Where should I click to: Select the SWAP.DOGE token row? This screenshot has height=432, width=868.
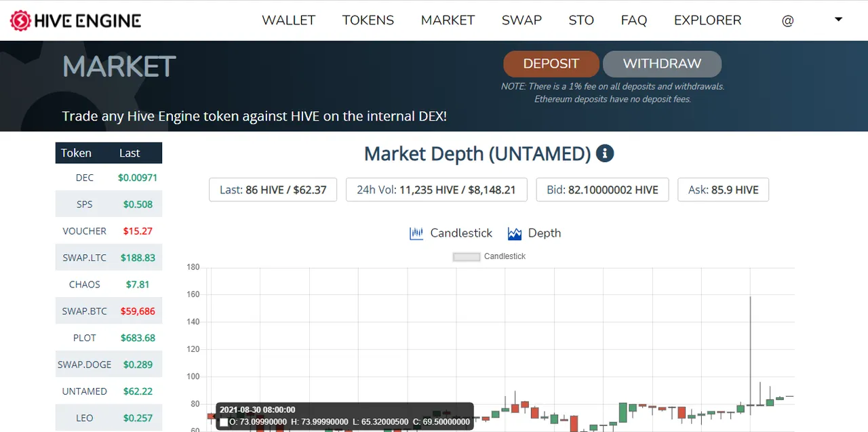108,364
